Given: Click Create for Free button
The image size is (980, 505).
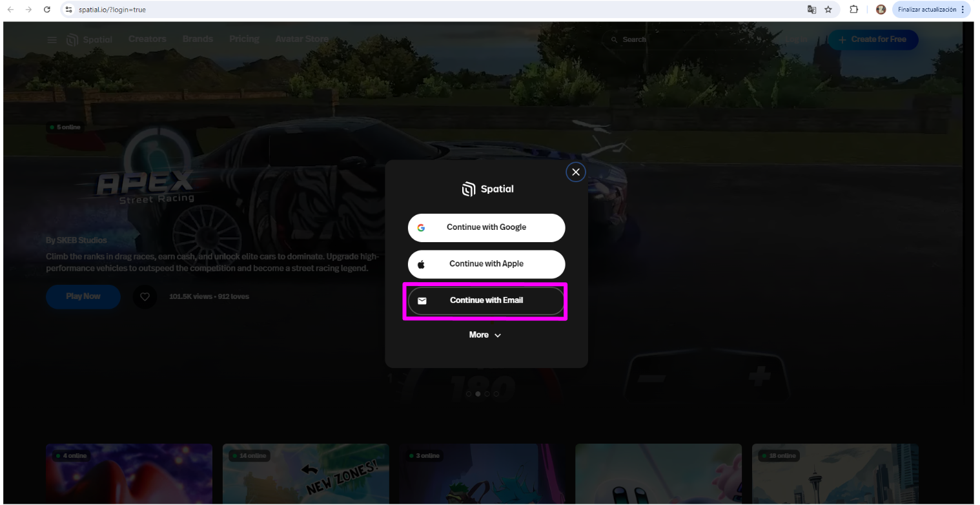Looking at the screenshot, I should coord(873,39).
